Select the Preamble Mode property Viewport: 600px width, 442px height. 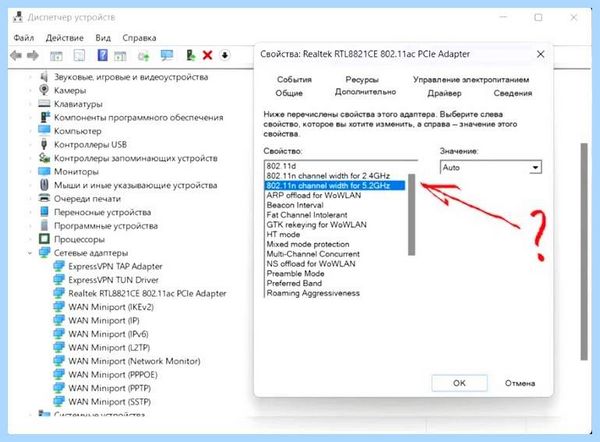click(x=295, y=274)
